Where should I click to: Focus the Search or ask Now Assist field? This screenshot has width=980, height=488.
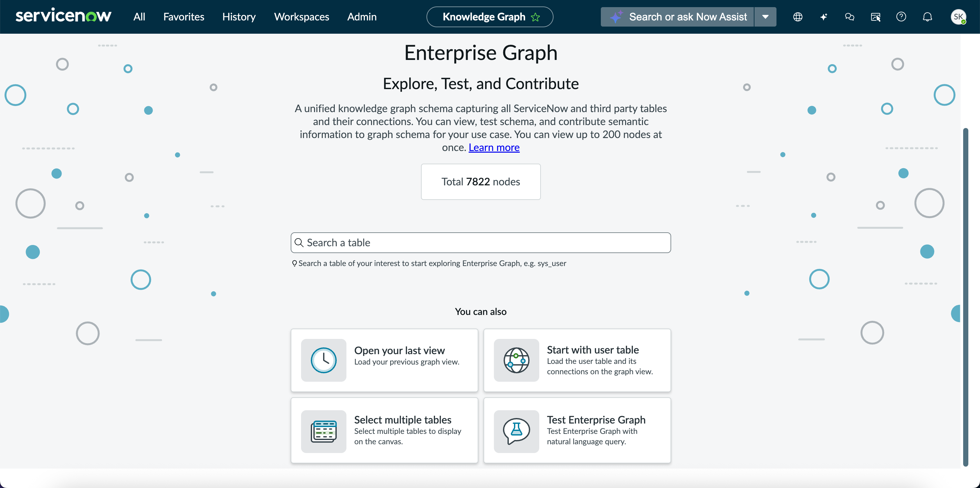click(x=677, y=17)
